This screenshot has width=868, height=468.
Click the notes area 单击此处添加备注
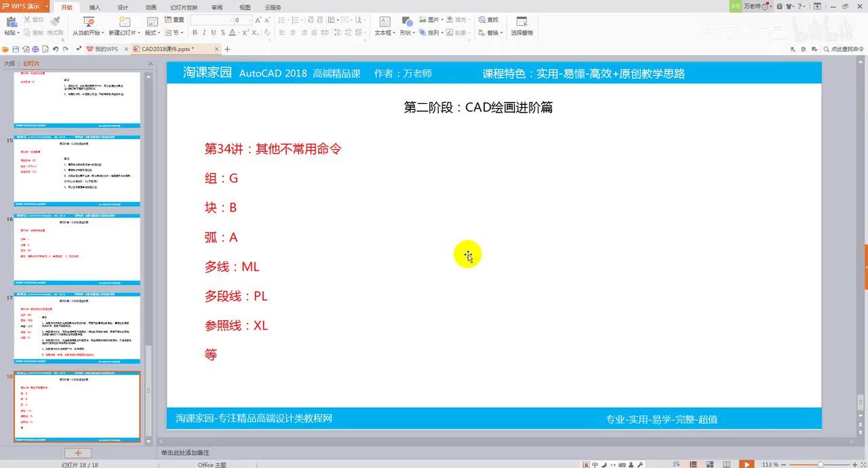185,452
